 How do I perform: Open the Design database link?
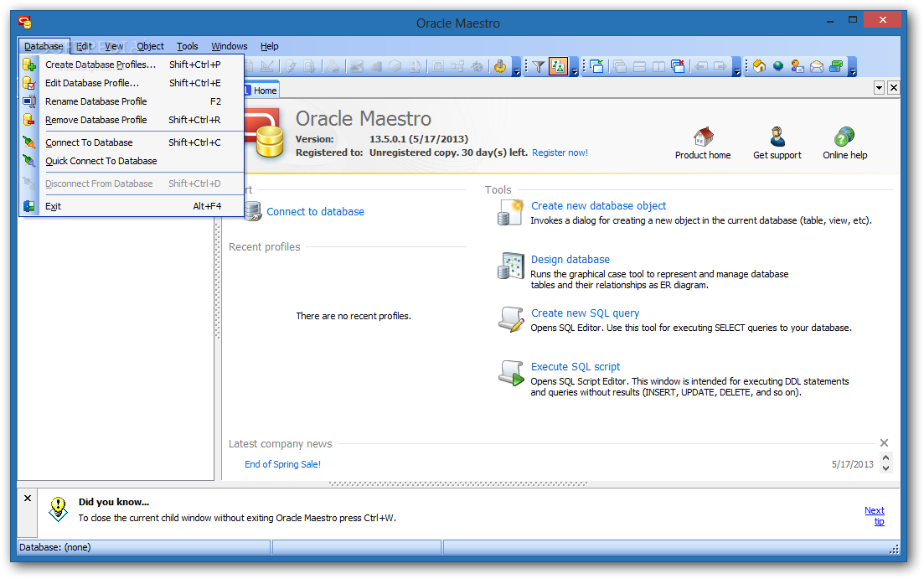coord(570,260)
